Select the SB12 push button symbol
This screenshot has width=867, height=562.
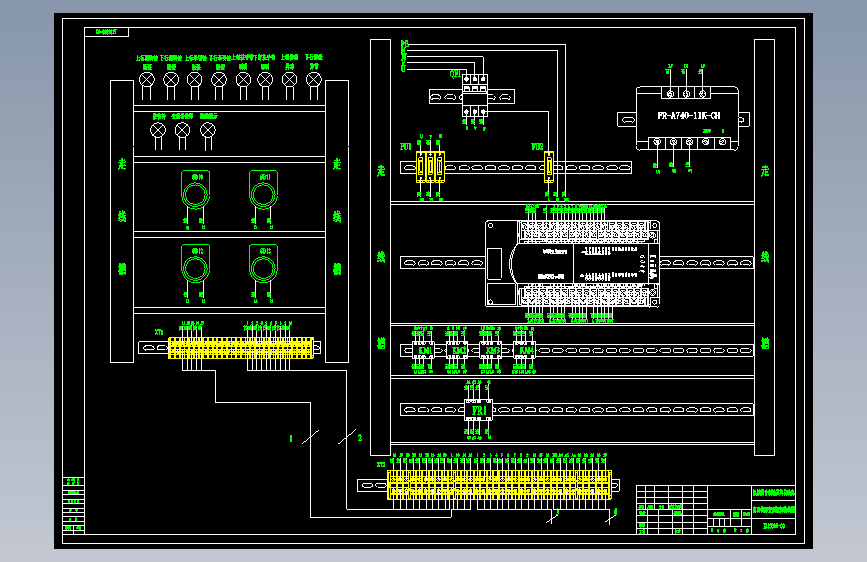pos(195,263)
